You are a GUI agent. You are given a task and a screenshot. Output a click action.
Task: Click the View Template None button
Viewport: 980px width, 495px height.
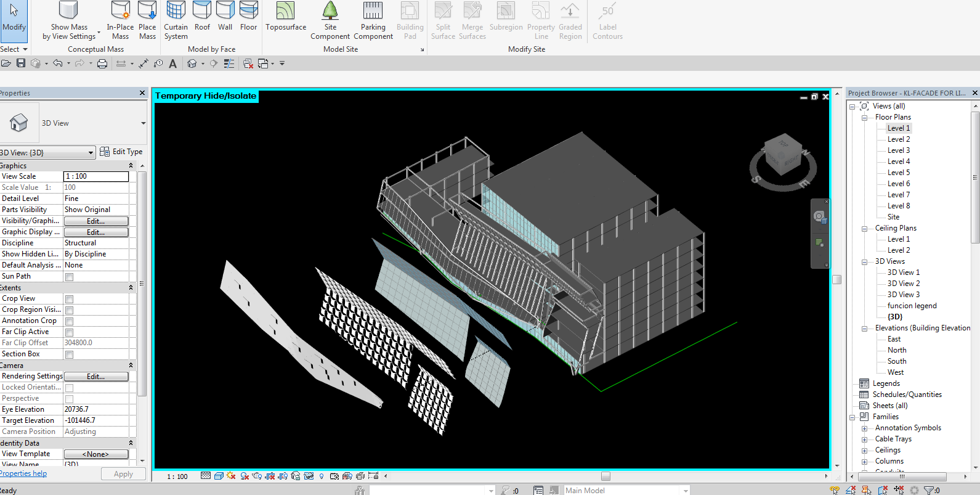tap(96, 454)
